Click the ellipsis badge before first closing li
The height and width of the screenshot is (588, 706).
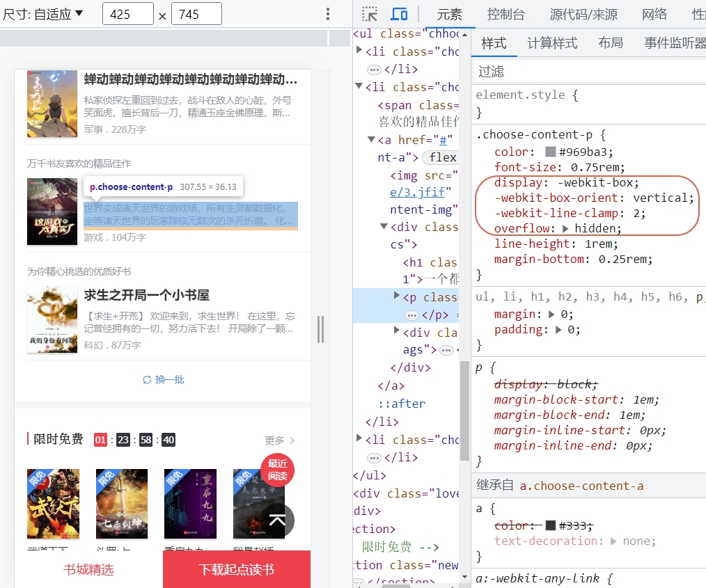(374, 70)
